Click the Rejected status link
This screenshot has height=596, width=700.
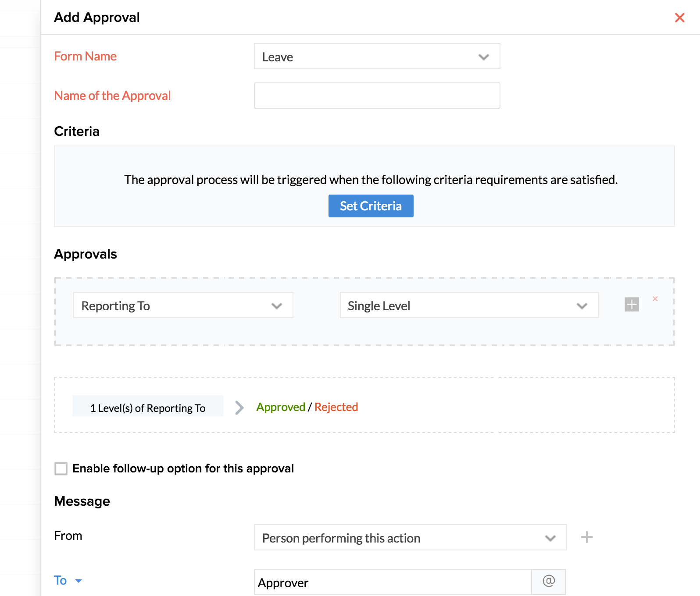(x=336, y=407)
